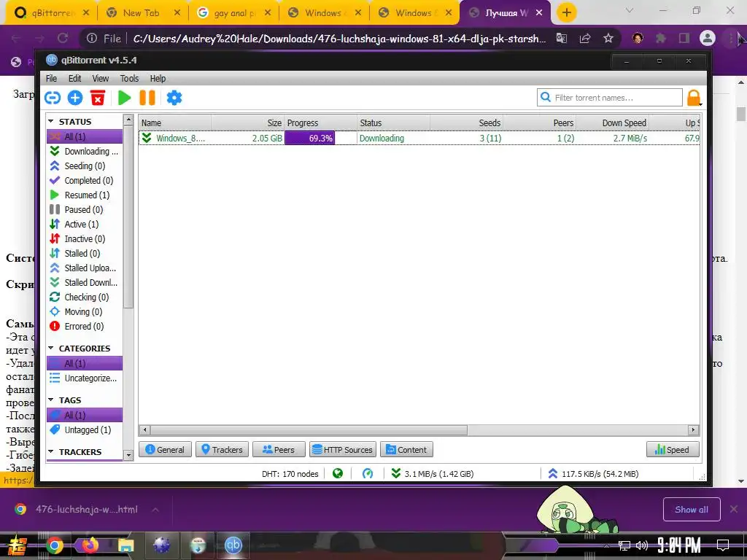Image resolution: width=747 pixels, height=560 pixels.
Task: Sort by the Progress column header
Action: point(321,122)
